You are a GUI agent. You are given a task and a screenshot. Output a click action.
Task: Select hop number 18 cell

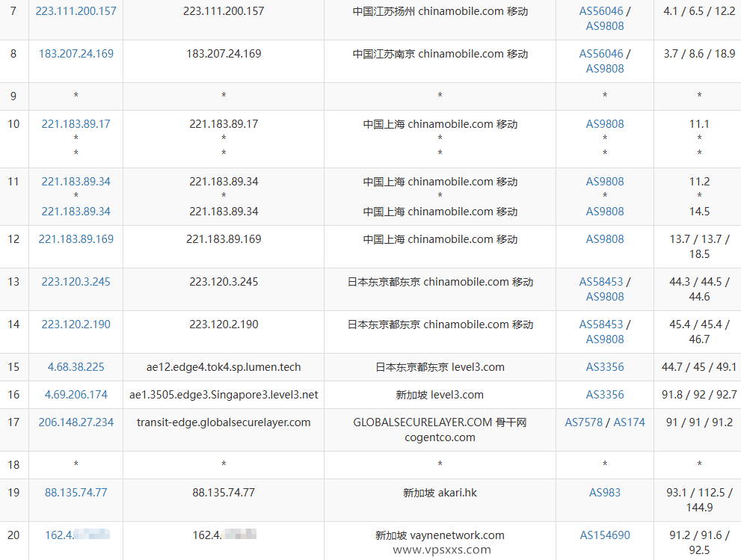pos(13,465)
